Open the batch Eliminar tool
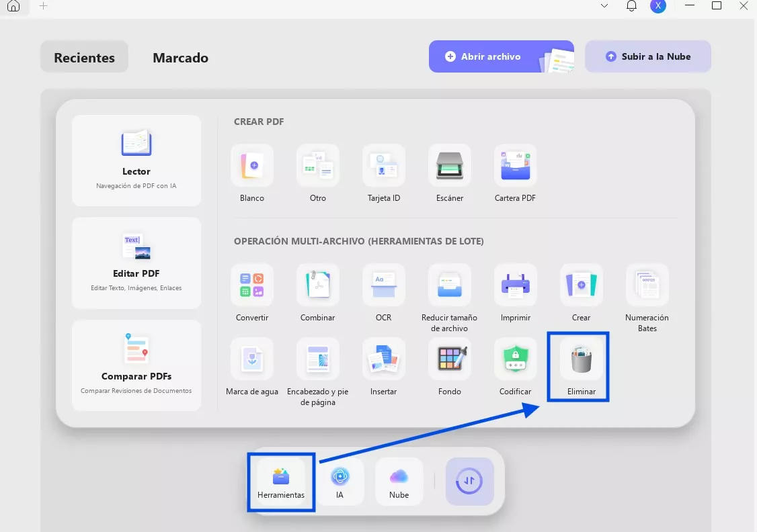 click(x=582, y=367)
